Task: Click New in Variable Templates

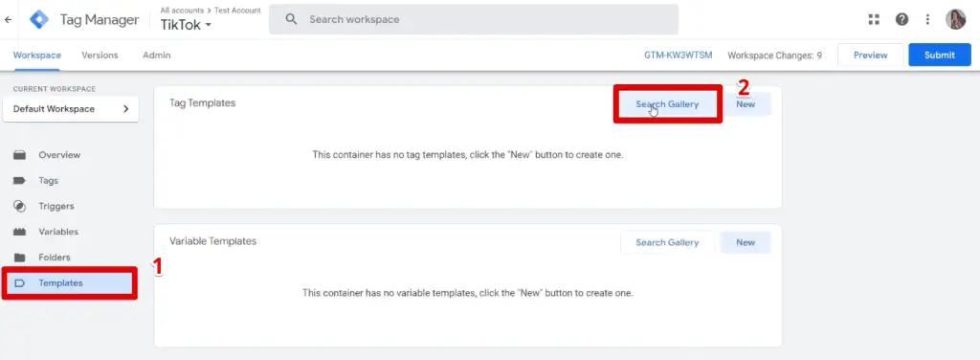Action: (x=745, y=242)
